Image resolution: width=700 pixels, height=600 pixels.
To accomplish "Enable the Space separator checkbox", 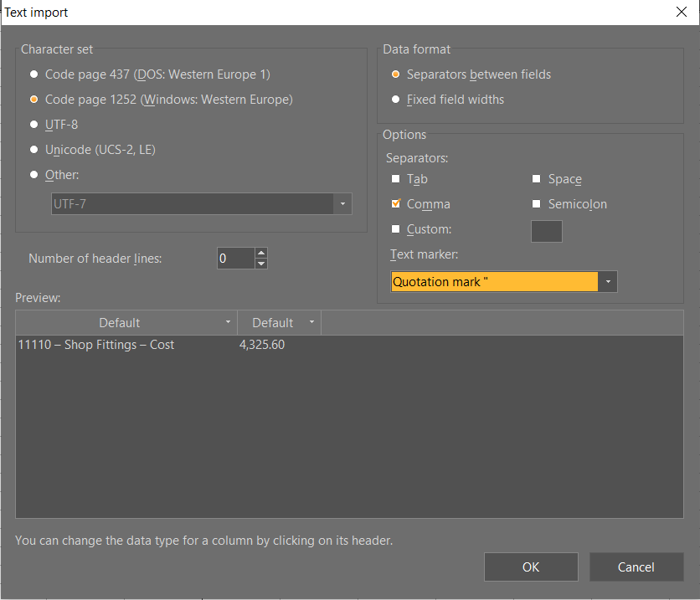I will (x=537, y=179).
